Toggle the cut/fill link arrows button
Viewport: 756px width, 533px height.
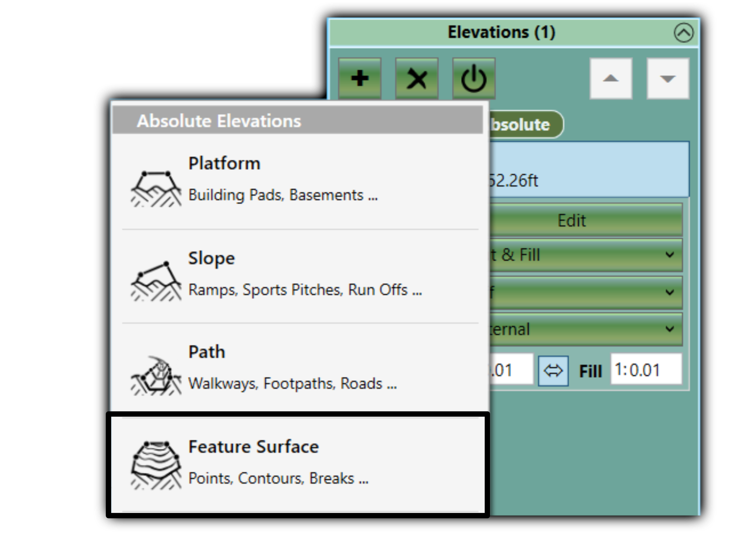pyautogui.click(x=553, y=371)
